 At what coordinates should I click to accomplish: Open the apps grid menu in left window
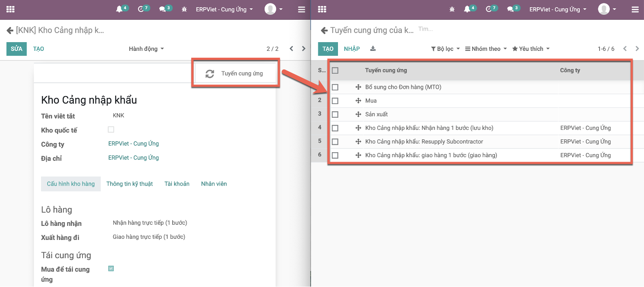(11, 9)
